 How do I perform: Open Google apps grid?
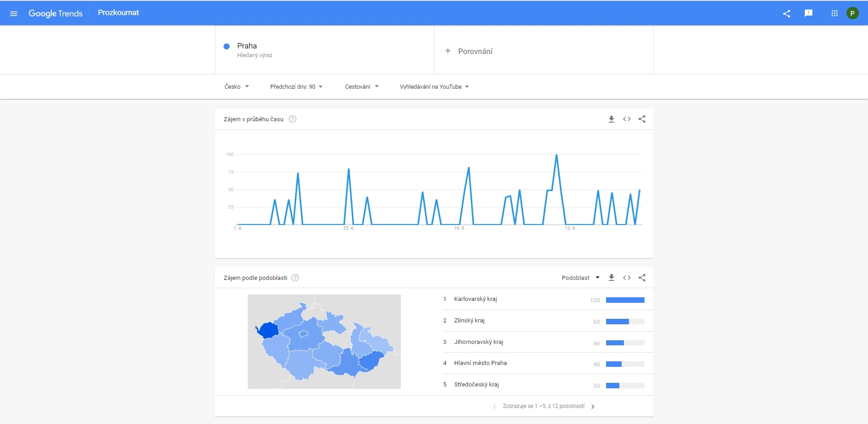(x=834, y=13)
